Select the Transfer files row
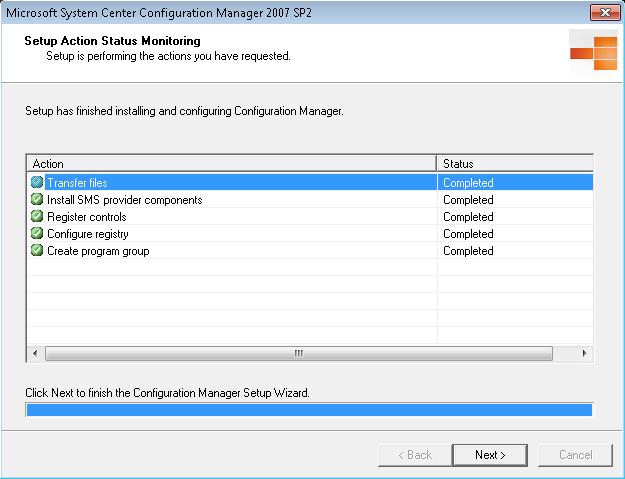 [x=311, y=183]
